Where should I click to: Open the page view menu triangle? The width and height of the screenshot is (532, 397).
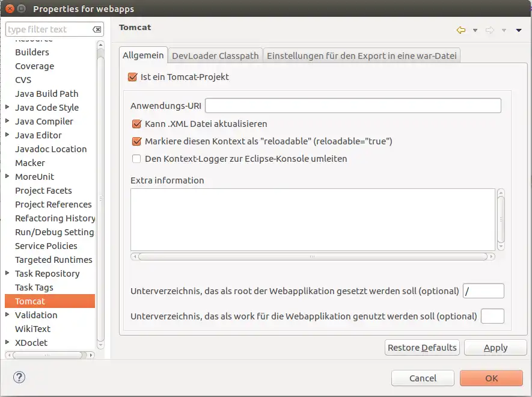pyautogui.click(x=519, y=30)
